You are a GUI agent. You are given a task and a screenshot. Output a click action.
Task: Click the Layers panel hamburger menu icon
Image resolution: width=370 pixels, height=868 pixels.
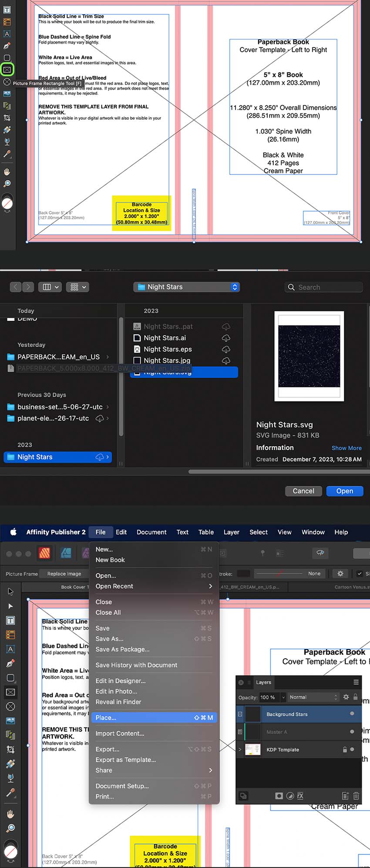(x=356, y=682)
